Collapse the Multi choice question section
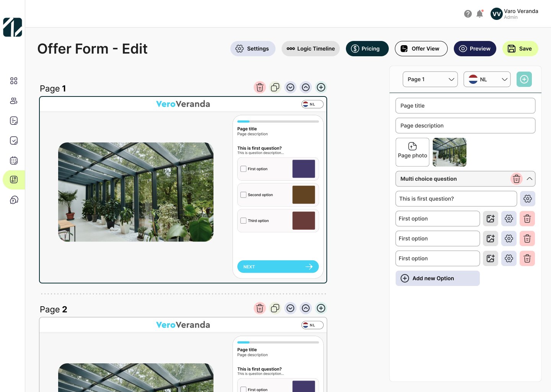551x392 pixels. pyautogui.click(x=530, y=179)
